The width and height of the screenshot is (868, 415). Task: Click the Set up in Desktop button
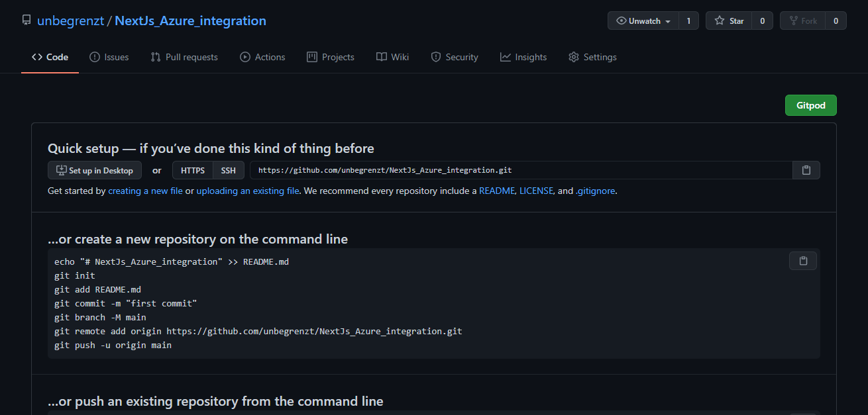click(x=95, y=170)
